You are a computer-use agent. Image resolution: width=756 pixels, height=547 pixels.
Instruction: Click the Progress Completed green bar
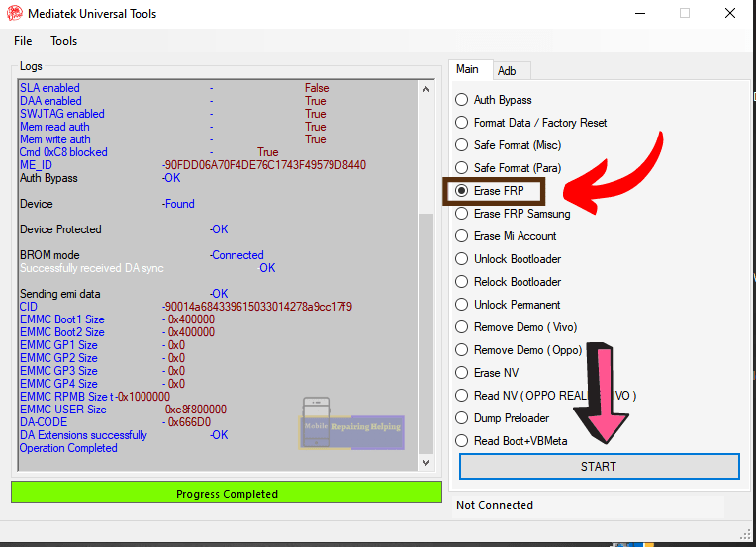(x=227, y=493)
